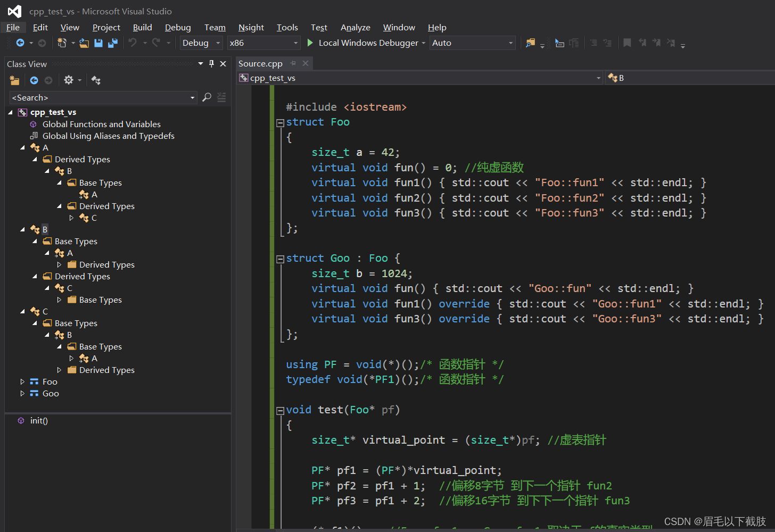This screenshot has height=532, width=775.
Task: Switch to the Source.cpp tab
Action: [260, 63]
